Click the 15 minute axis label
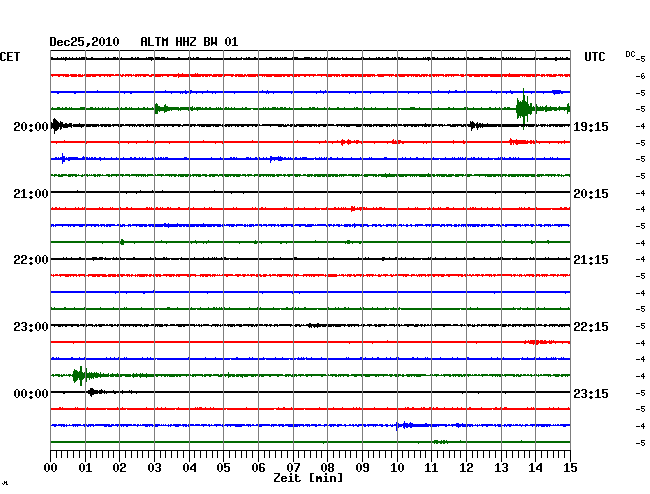 click(x=570, y=468)
